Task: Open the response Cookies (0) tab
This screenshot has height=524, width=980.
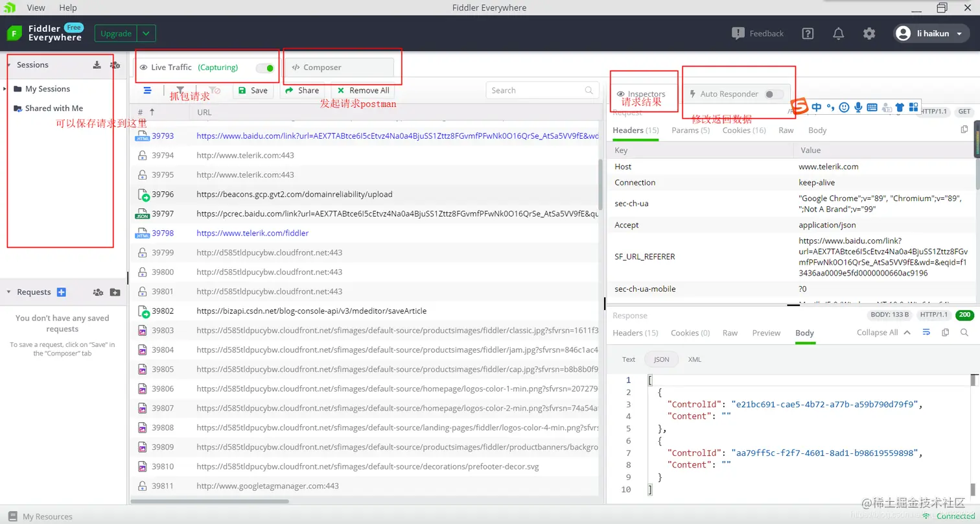Action: pyautogui.click(x=690, y=333)
